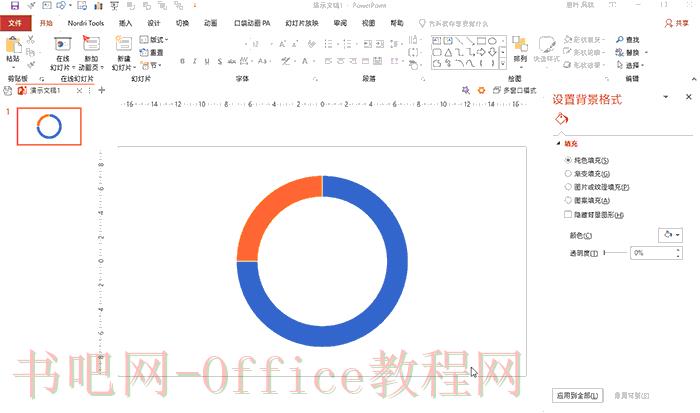The height and width of the screenshot is (413, 700).
Task: Check Hide background graphics (隐藏背景图形) box
Action: pos(568,214)
